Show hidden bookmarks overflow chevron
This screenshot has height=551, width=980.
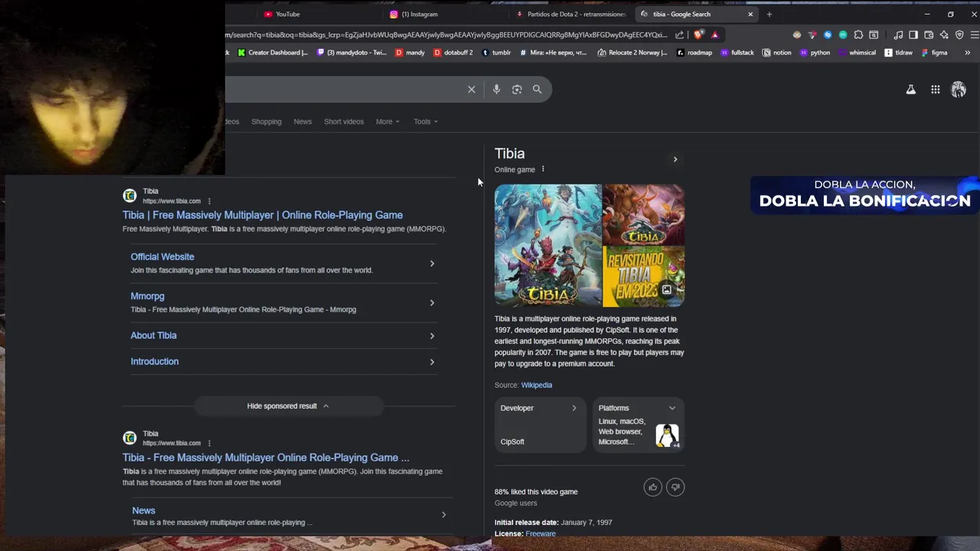pyautogui.click(x=967, y=53)
